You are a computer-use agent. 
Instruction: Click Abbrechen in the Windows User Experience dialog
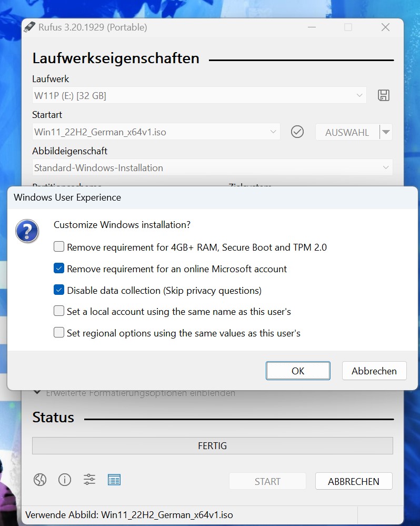click(x=374, y=371)
